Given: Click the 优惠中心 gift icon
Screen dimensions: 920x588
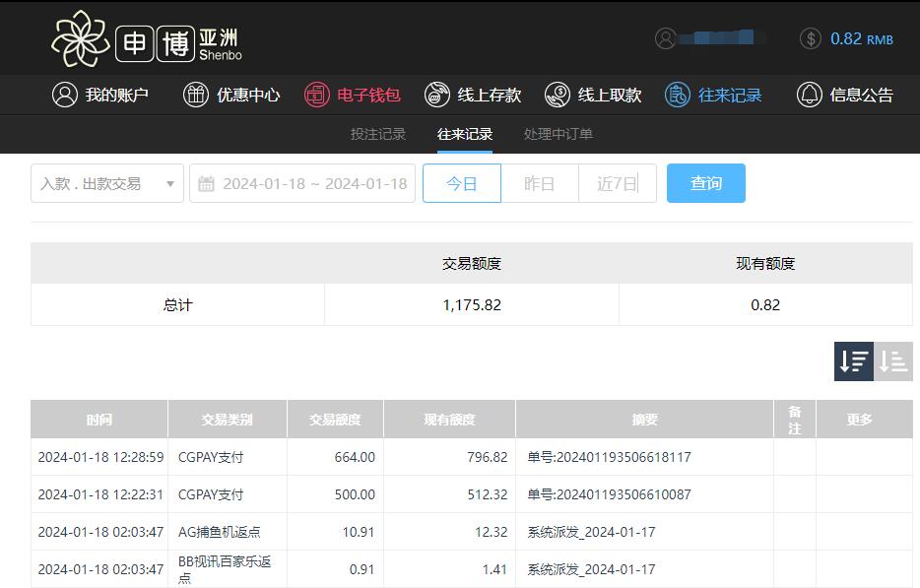Looking at the screenshot, I should 196,95.
